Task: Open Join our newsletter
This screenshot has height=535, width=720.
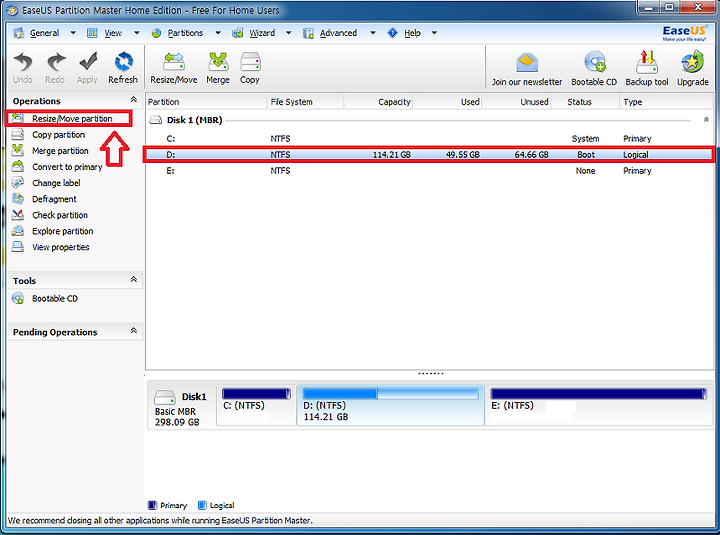Action: 527,69
